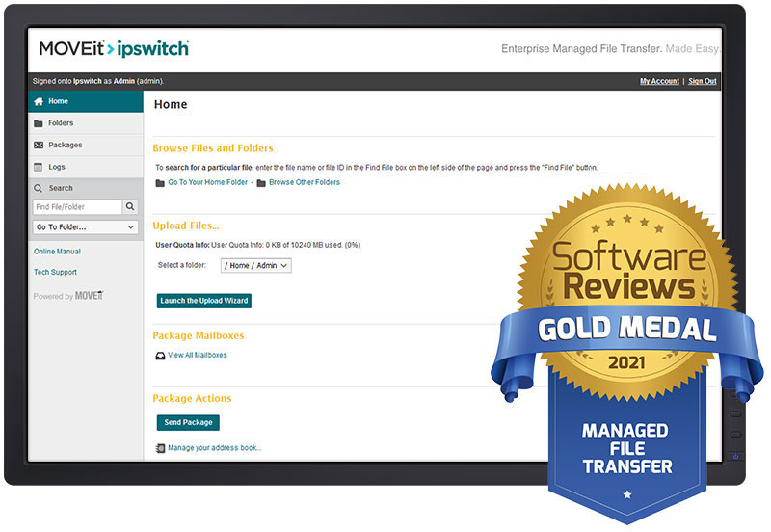Open the My Account link
The image size is (771, 532).
[659, 82]
